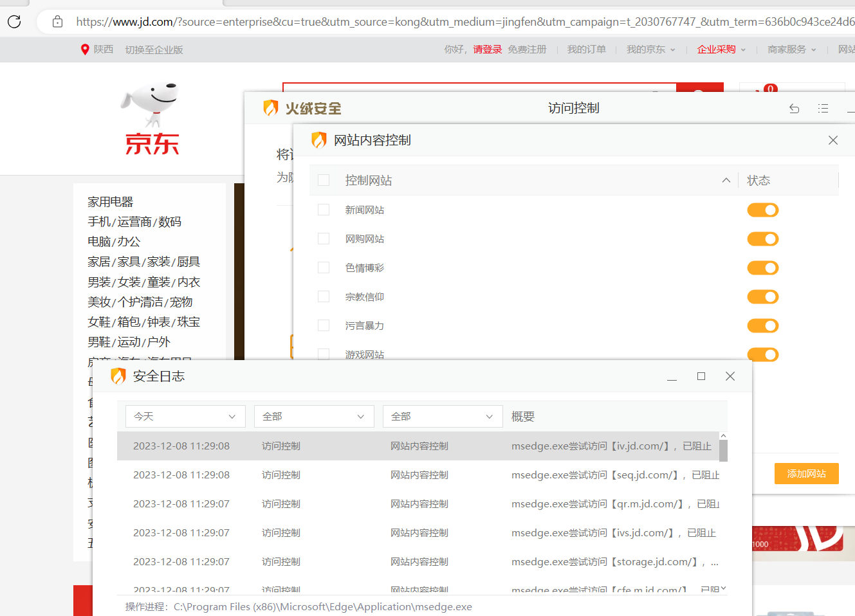Image resolution: width=855 pixels, height=616 pixels.
Task: Select the 电脑/办公 category menu item
Action: tap(114, 242)
